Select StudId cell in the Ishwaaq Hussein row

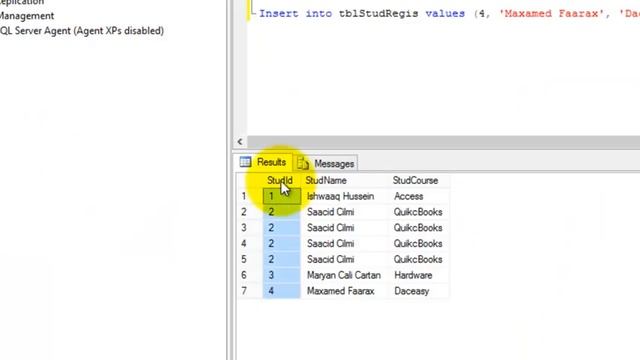[282, 196]
